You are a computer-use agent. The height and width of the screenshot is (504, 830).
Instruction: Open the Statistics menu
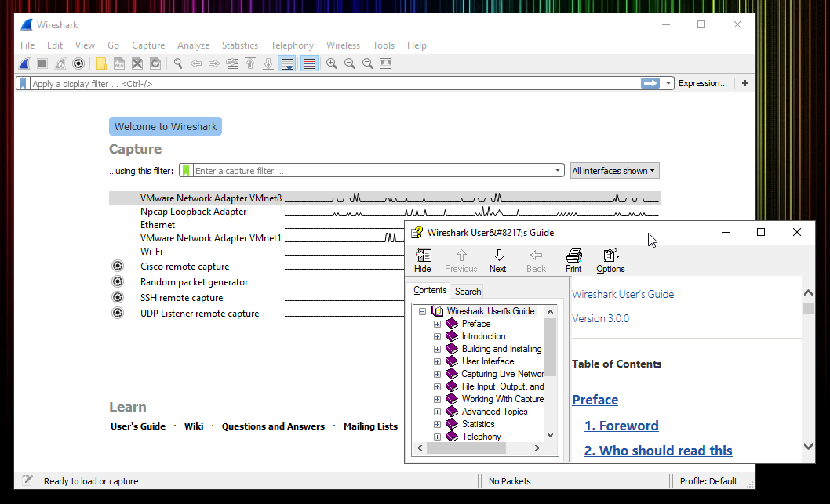pyautogui.click(x=240, y=45)
